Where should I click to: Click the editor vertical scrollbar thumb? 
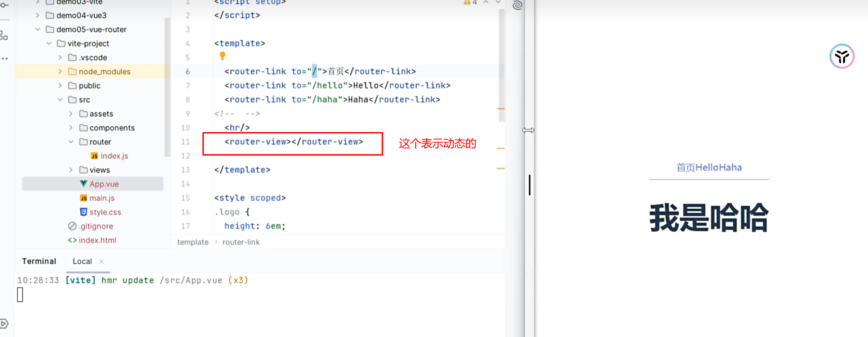tap(502, 65)
